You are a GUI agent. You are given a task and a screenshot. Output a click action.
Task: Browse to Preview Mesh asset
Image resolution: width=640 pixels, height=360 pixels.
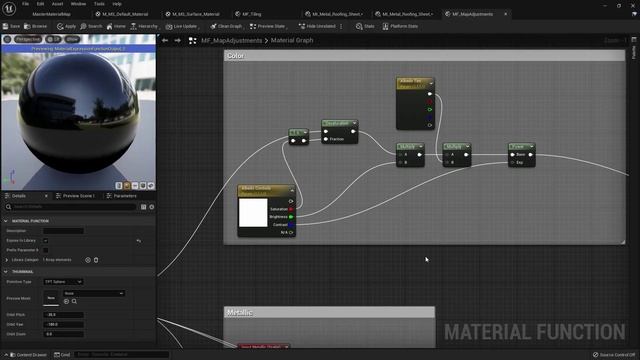(x=74, y=302)
